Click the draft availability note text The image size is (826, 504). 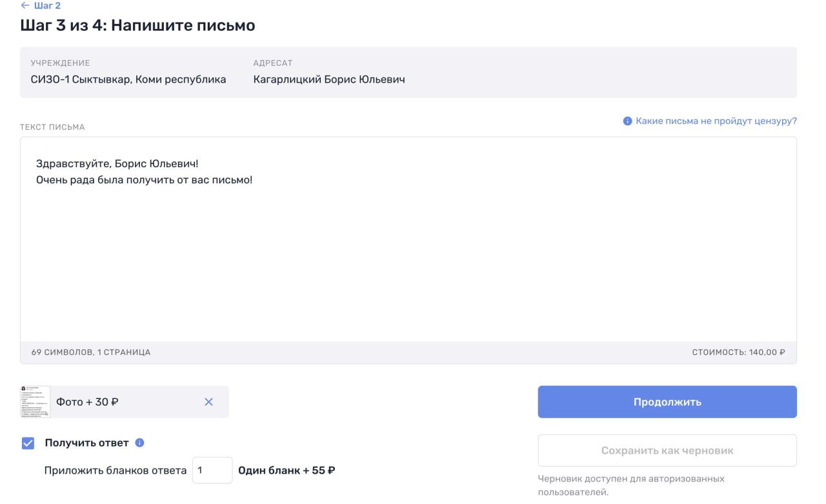pyautogui.click(x=631, y=485)
